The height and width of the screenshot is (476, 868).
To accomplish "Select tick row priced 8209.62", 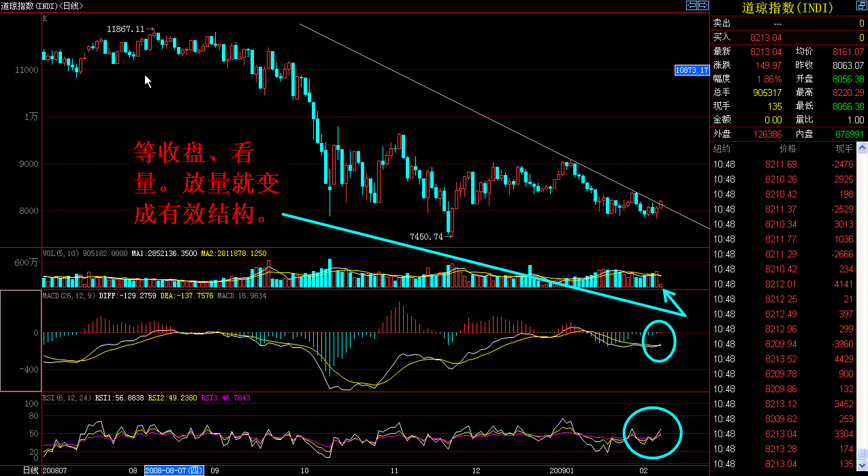I will pyautogui.click(x=784, y=419).
